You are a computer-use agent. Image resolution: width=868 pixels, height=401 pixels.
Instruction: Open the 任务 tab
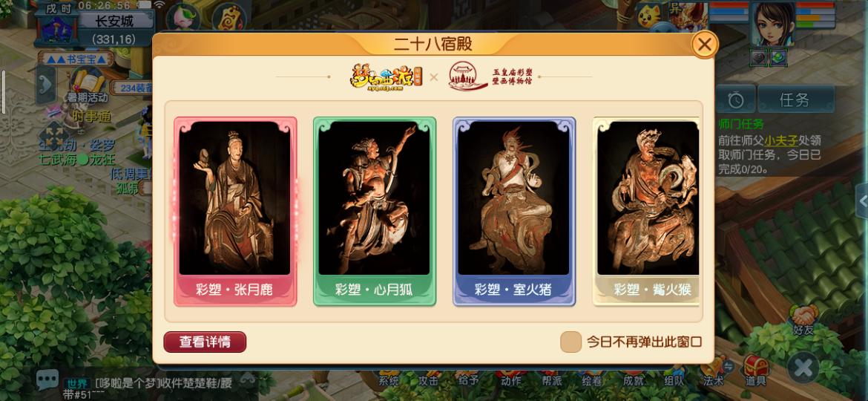pos(795,100)
